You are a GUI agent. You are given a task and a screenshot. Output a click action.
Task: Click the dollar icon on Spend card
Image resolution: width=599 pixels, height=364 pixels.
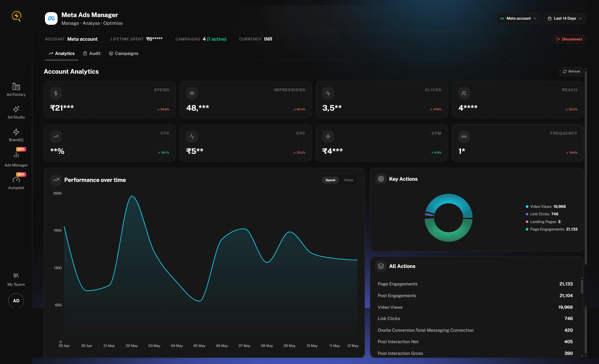point(56,93)
